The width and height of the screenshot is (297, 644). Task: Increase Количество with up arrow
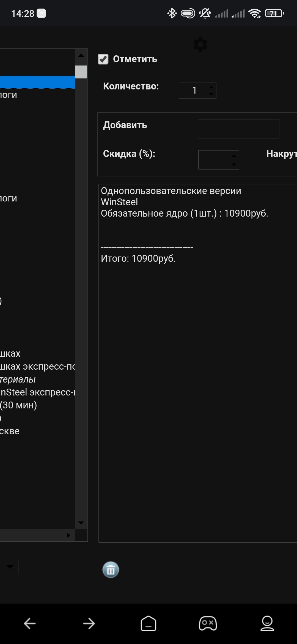click(211, 87)
